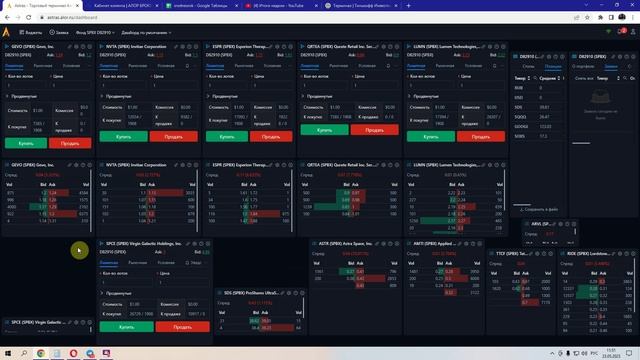Click pencil icon in ASTR order book header

click(376, 244)
